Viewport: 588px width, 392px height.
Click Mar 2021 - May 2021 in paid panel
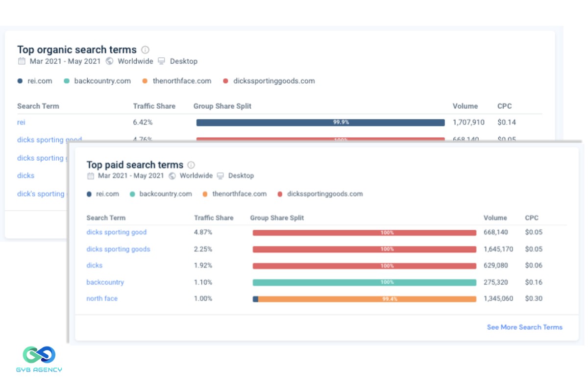click(x=131, y=175)
